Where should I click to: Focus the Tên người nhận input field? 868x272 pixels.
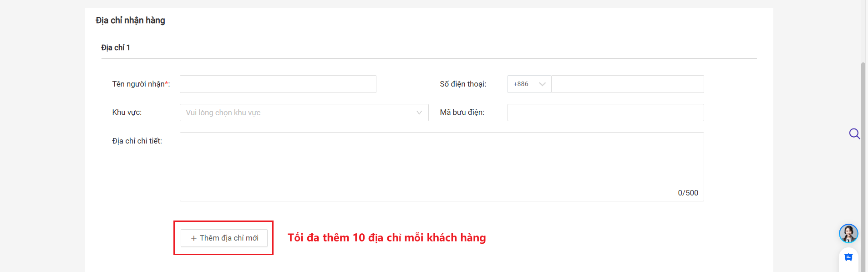click(x=278, y=84)
